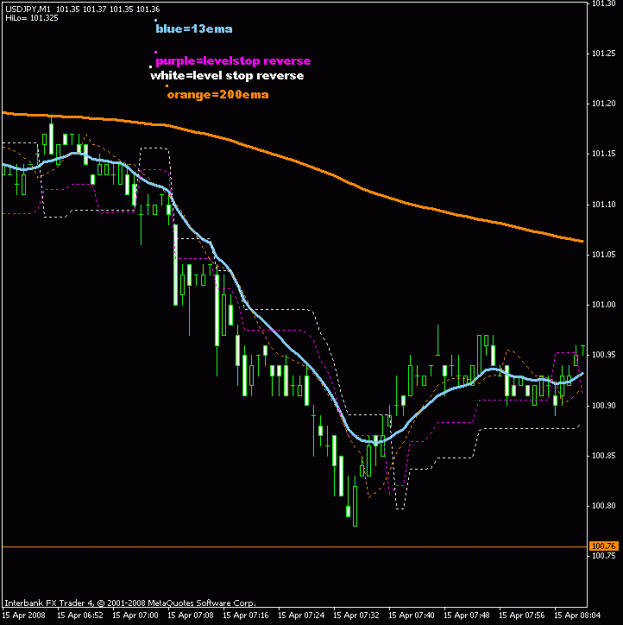Click the 101.05 price axis value
The height and width of the screenshot is (625, 623).
[x=604, y=254]
